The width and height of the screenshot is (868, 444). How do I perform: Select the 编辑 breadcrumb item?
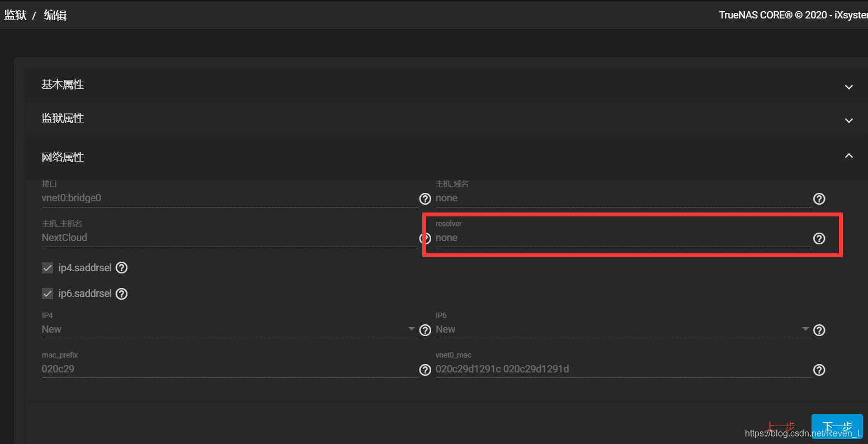click(x=55, y=15)
